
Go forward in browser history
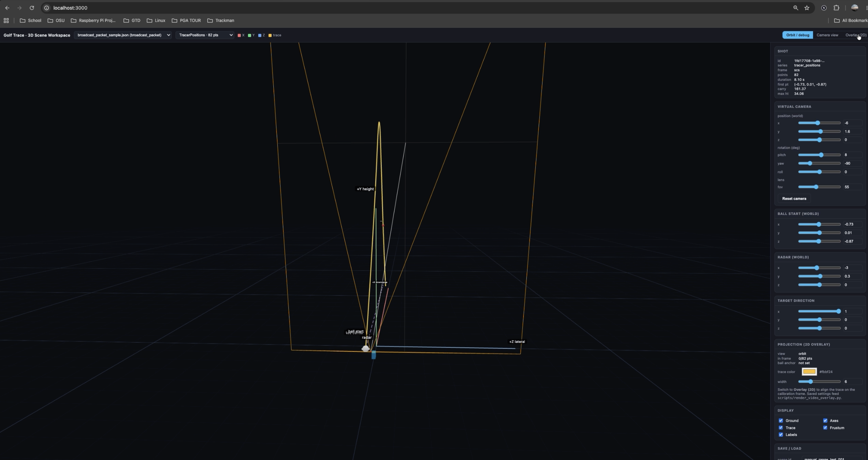(x=19, y=8)
